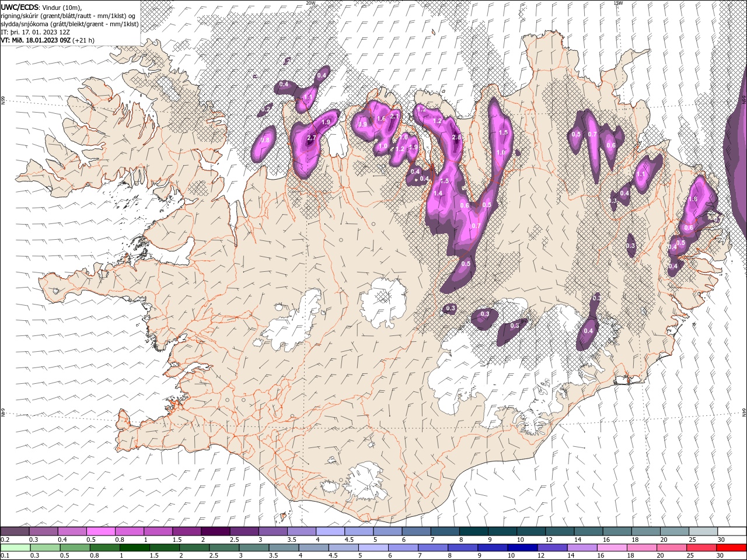
Task: Click the 'IT: þri. 17. 01. 2023 12Z' line
Action: 35,32
